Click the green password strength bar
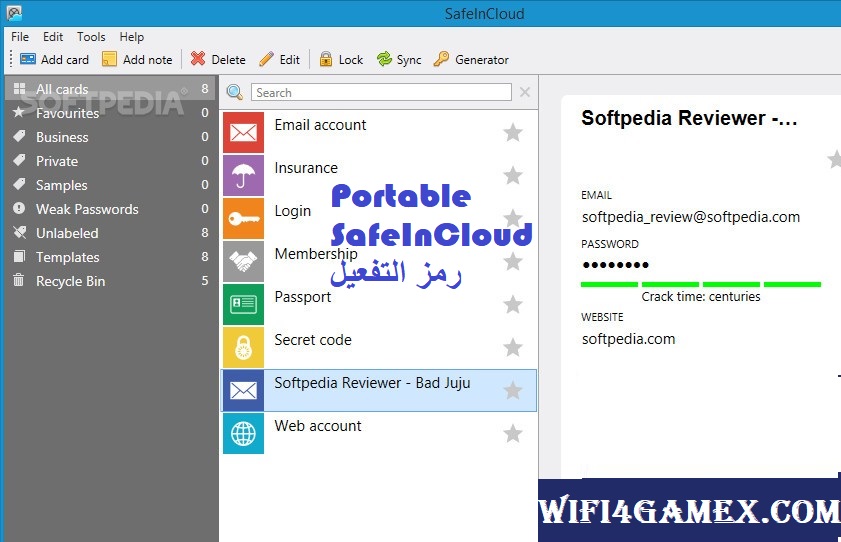Image resolution: width=841 pixels, height=542 pixels. click(700, 284)
